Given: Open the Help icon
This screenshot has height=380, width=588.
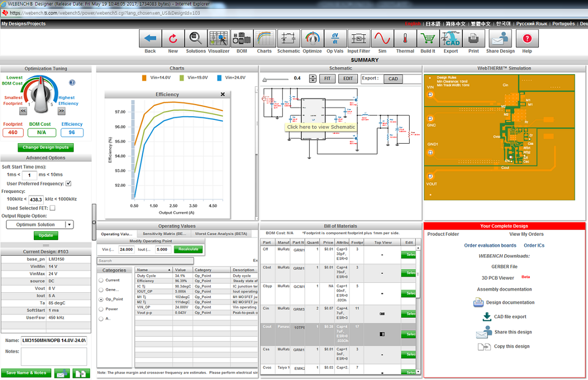Looking at the screenshot, I should pyautogui.click(x=527, y=38).
